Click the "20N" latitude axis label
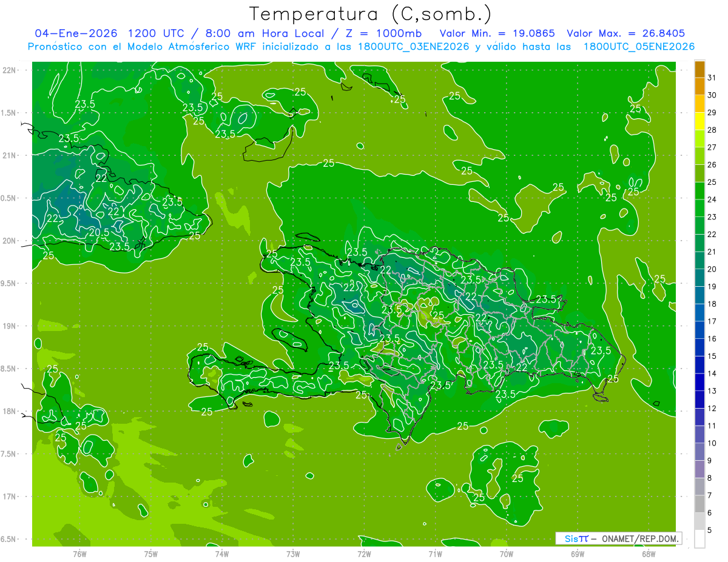Viewport: 728px width, 562px height. click(x=9, y=241)
